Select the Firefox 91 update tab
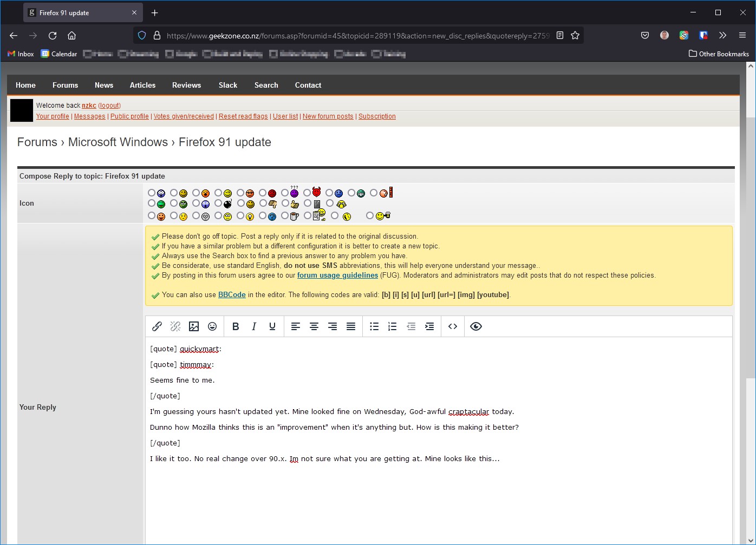This screenshot has height=545, width=756. tap(83, 12)
